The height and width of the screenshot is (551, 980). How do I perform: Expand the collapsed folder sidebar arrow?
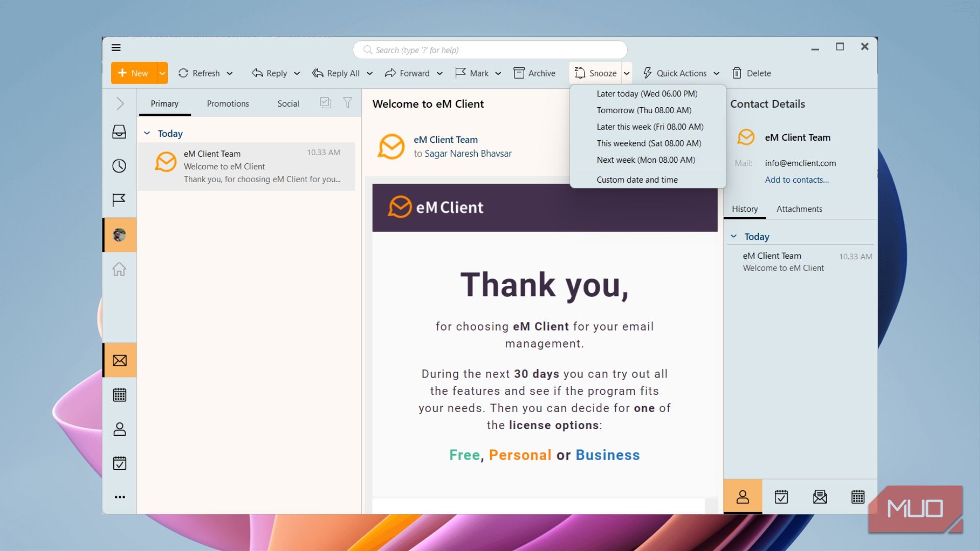pyautogui.click(x=120, y=104)
